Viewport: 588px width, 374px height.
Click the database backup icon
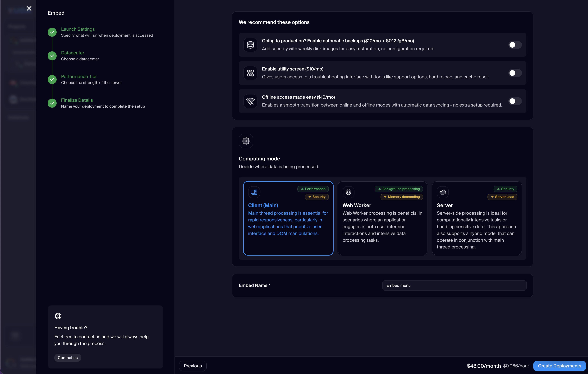click(x=250, y=45)
